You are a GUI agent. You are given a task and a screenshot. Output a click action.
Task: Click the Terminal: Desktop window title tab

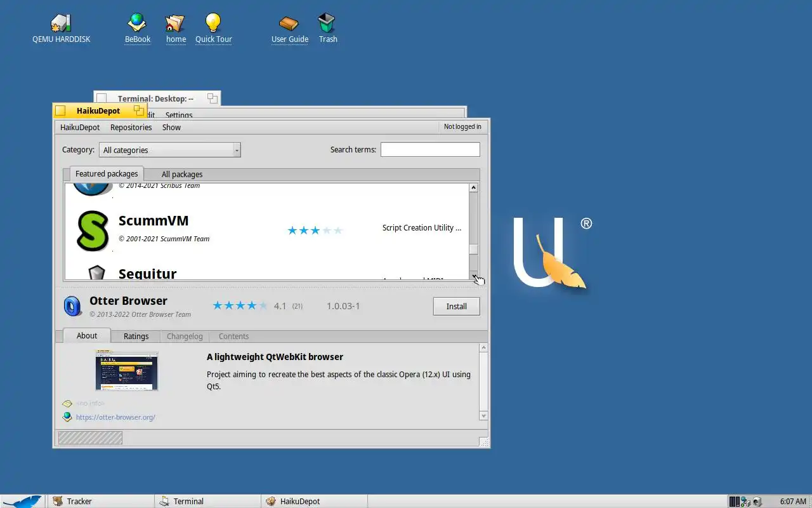[155, 98]
